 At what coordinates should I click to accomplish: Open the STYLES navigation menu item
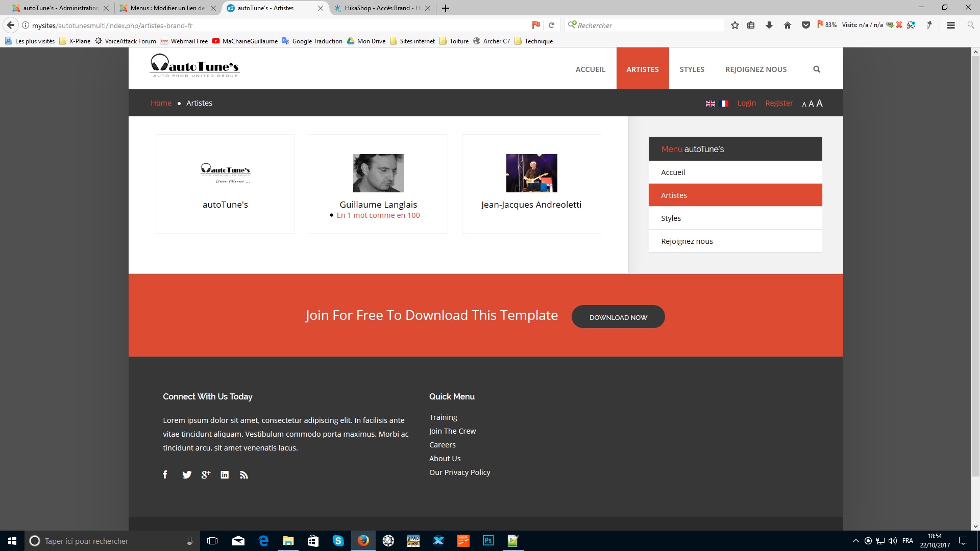point(692,69)
